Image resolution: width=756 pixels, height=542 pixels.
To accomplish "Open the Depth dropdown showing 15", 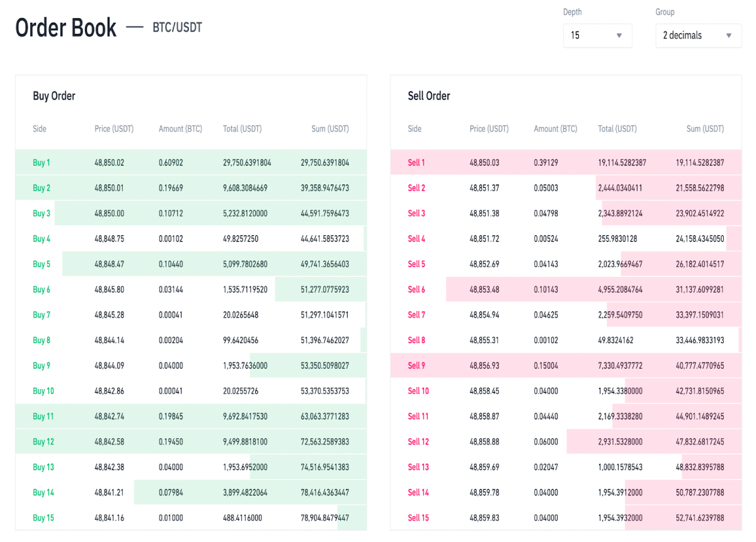I will click(x=597, y=35).
